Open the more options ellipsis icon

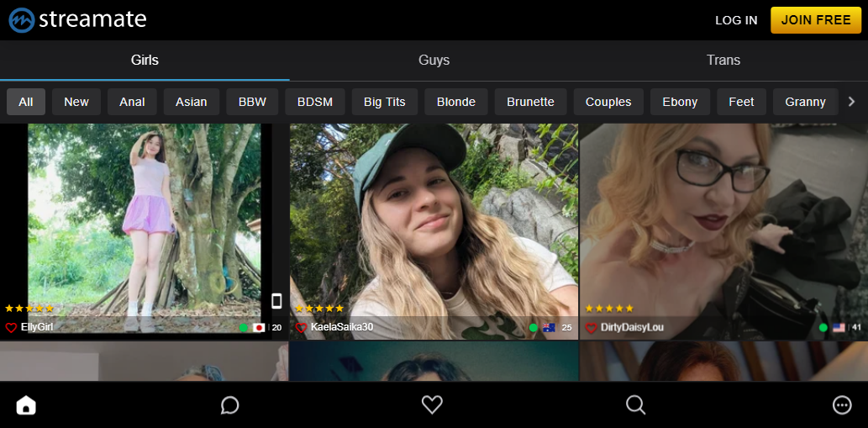(x=842, y=405)
